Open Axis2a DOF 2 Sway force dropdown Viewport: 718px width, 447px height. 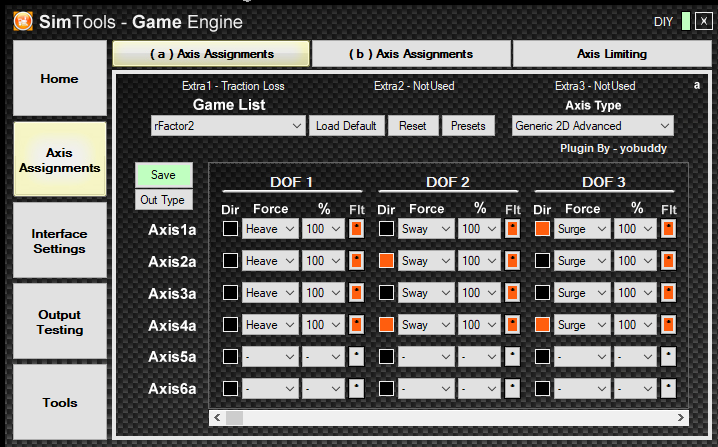point(426,261)
